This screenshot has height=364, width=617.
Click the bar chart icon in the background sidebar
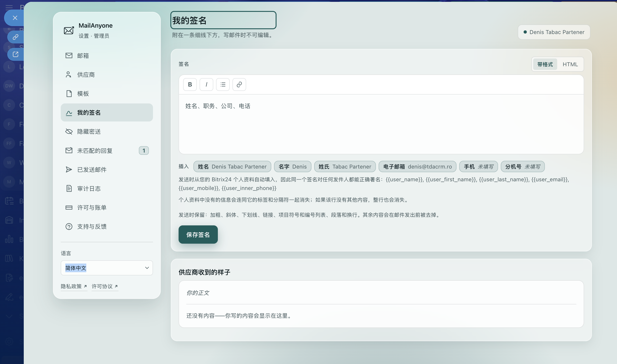pyautogui.click(x=9, y=239)
